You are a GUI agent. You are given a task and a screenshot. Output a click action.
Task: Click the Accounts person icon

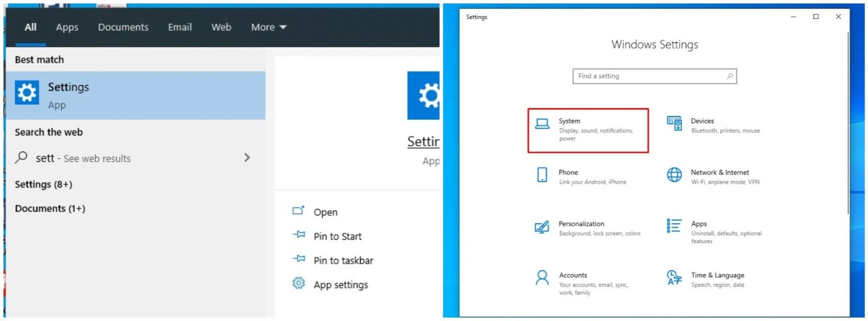coord(542,277)
